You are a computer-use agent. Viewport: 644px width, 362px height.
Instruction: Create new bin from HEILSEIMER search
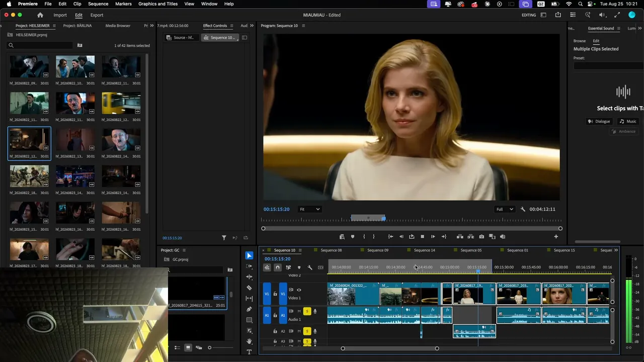(x=79, y=45)
